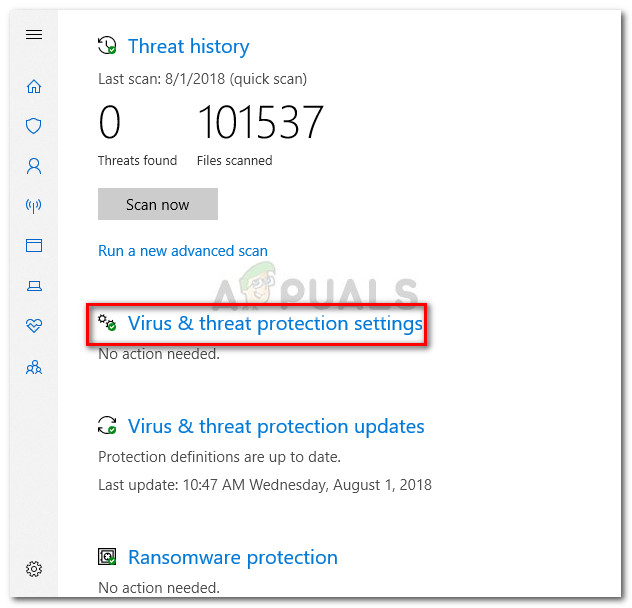Open App & browser control icon

[34, 246]
